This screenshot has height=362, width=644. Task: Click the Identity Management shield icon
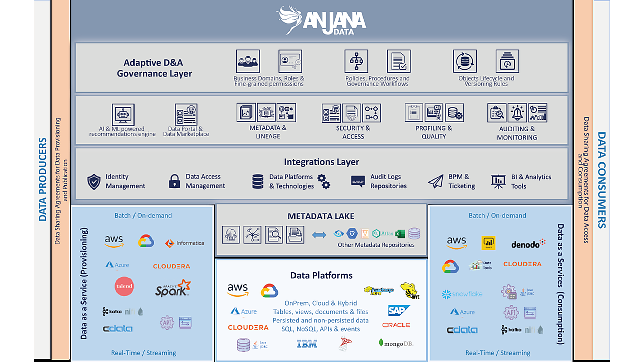pyautogui.click(x=94, y=182)
